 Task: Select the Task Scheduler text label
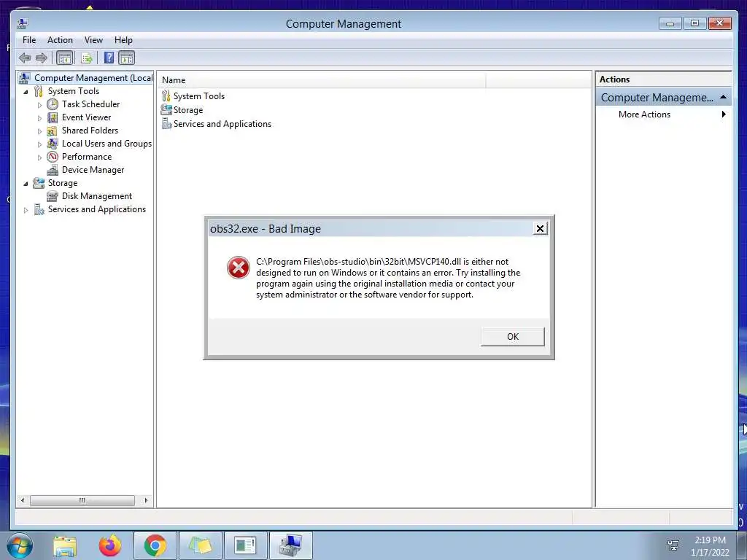tap(90, 104)
